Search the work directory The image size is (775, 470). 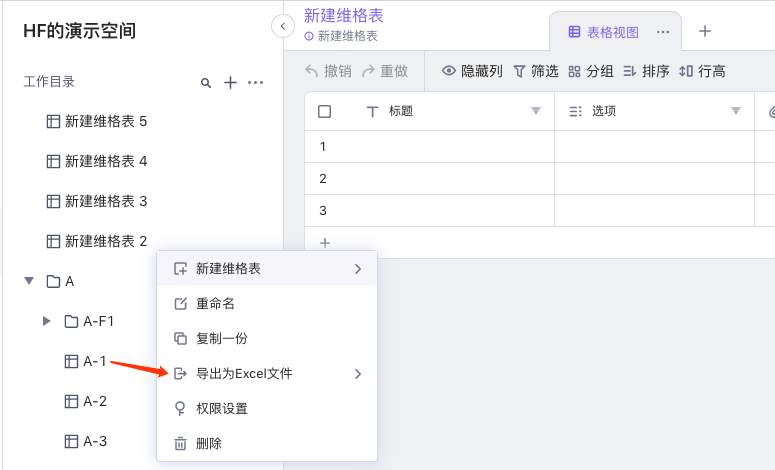pos(206,83)
